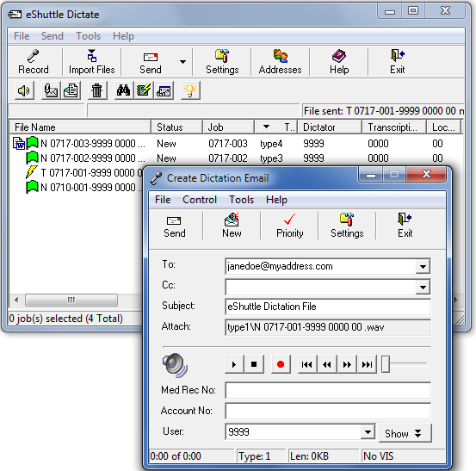Expand the Send dropdown arrow in main toolbar
The height and width of the screenshot is (471, 476).
pos(182,62)
